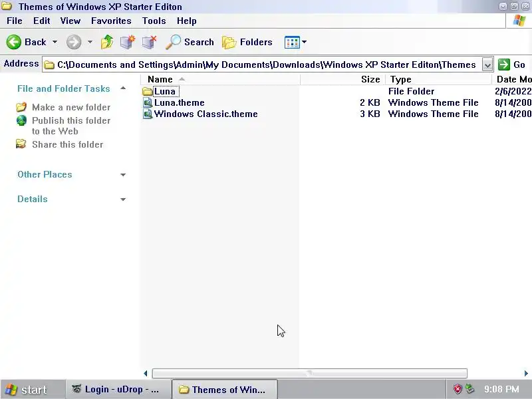
Task: Open the Edit menu
Action: [x=42, y=21]
